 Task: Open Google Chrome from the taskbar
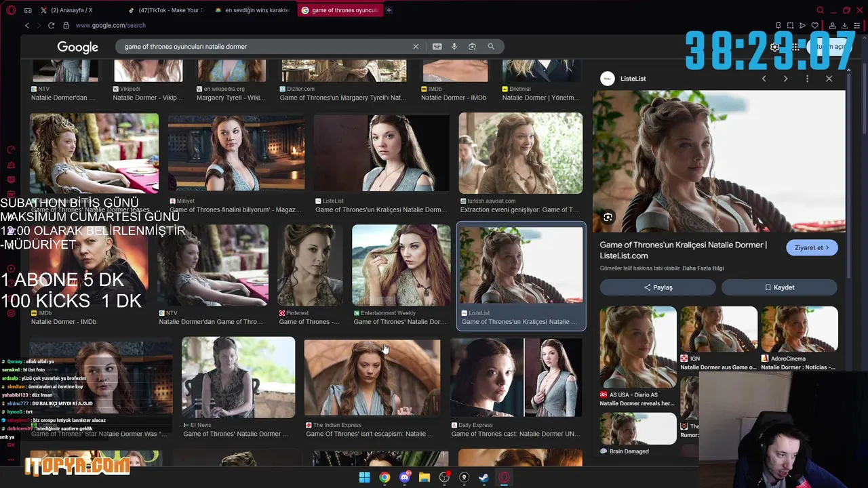[384, 477]
